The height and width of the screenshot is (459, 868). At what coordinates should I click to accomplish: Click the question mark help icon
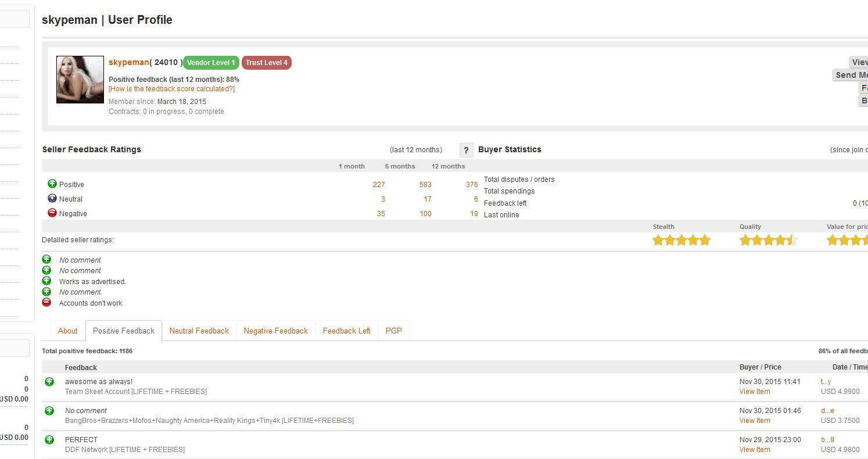point(466,150)
